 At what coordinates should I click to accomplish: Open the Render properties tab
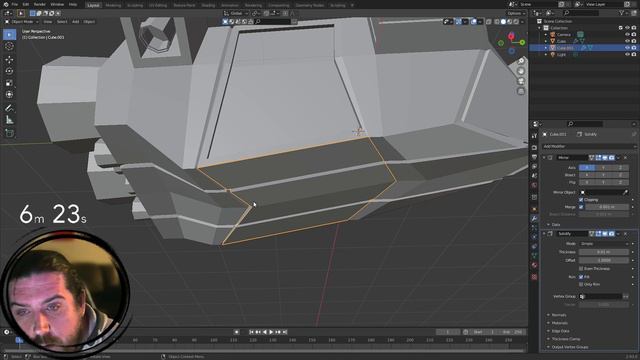tap(534, 147)
